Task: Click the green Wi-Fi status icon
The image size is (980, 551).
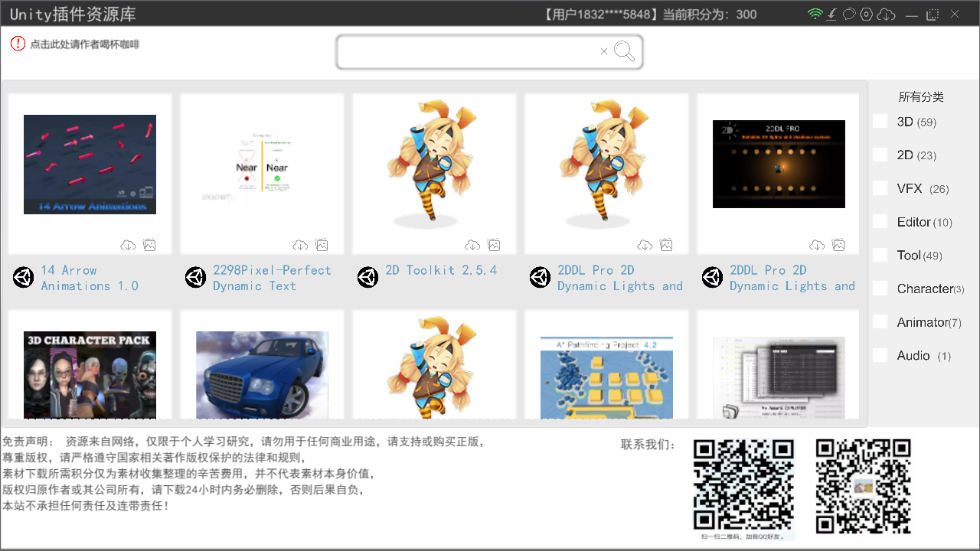Action: [815, 14]
